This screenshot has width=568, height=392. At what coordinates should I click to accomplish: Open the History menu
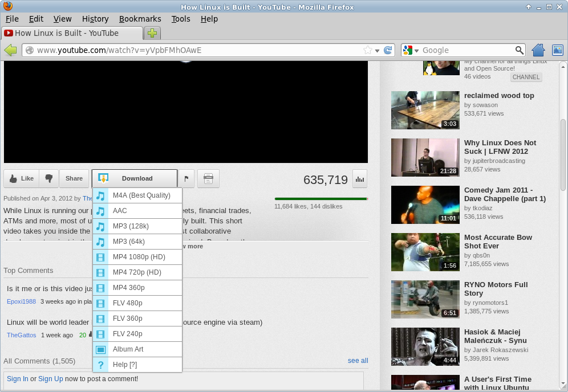95,19
